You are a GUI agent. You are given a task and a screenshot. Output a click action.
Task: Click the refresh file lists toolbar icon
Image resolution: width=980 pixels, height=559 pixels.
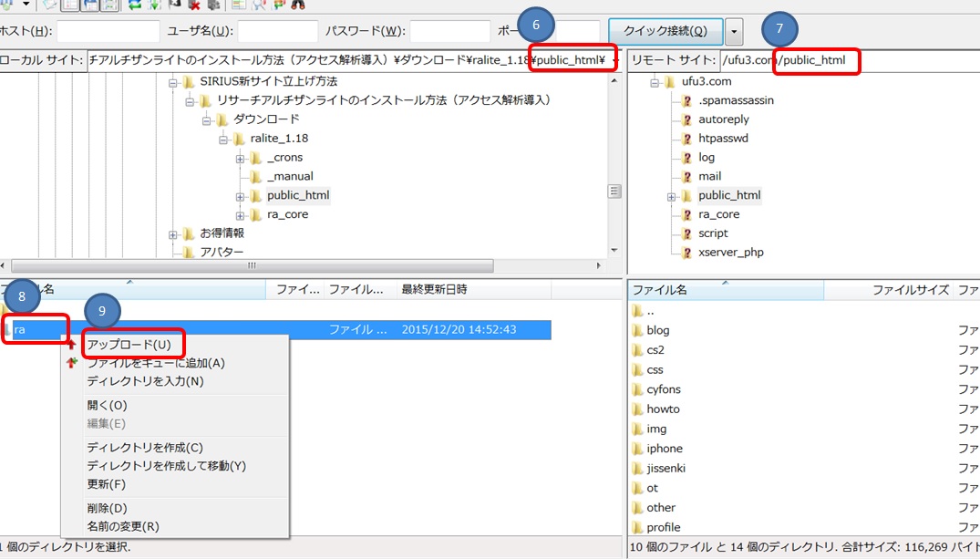[135, 5]
